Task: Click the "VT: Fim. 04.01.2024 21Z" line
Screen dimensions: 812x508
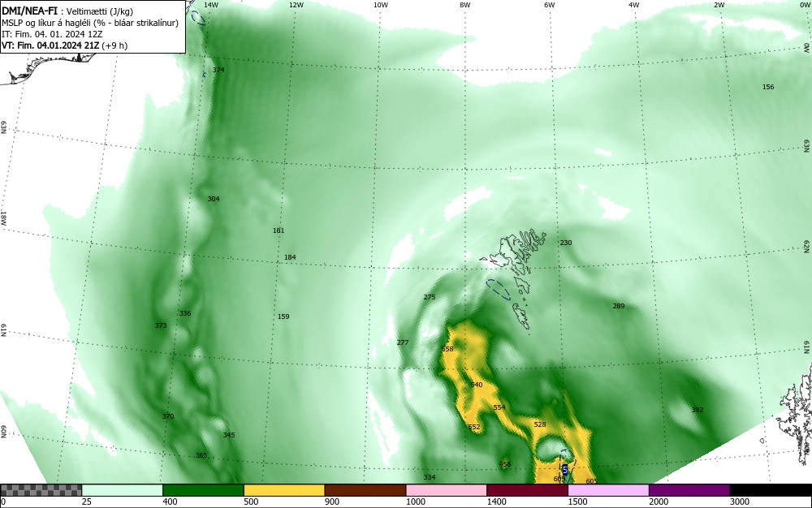Action: (x=50, y=45)
